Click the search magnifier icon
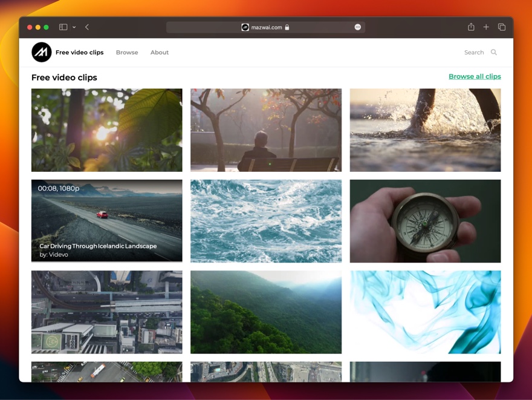Viewport: 532px width, 400px height. (494, 53)
